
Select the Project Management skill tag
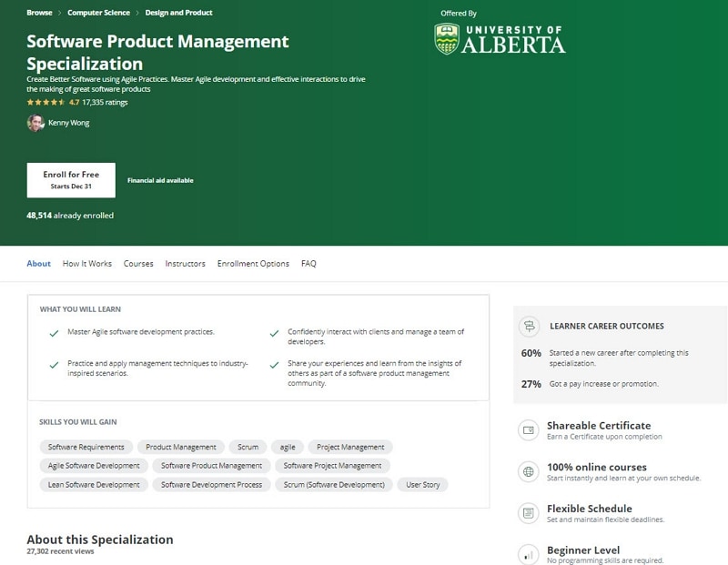click(x=350, y=447)
